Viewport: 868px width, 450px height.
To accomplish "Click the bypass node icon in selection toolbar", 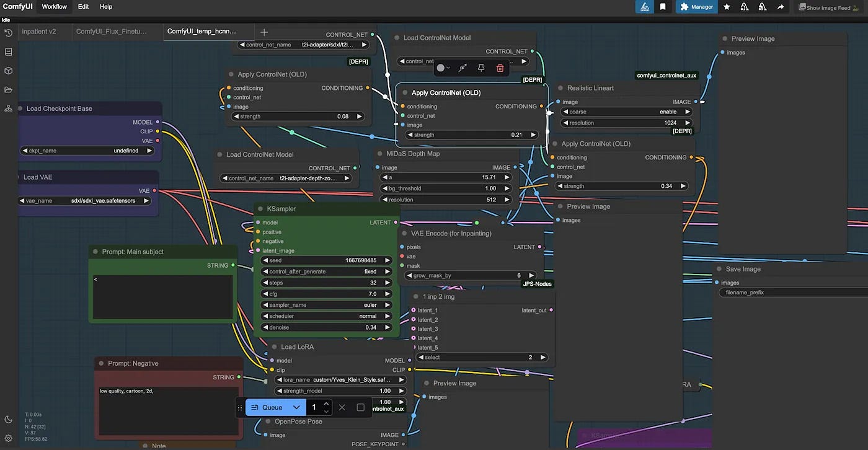I will pyautogui.click(x=463, y=68).
